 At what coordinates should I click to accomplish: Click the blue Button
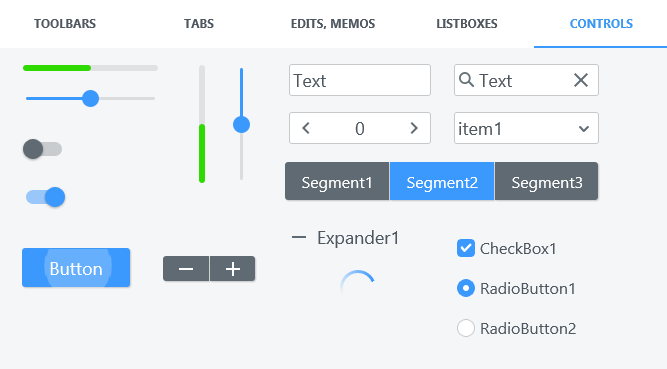click(76, 268)
